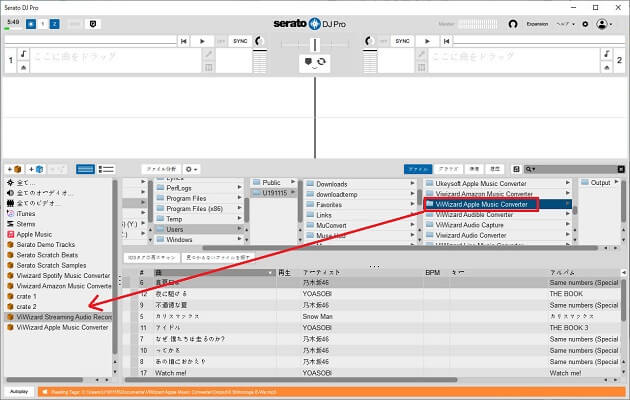This screenshot has height=400, width=630.
Task: Open deck 1 beatgrid icon
Action: [x=209, y=67]
